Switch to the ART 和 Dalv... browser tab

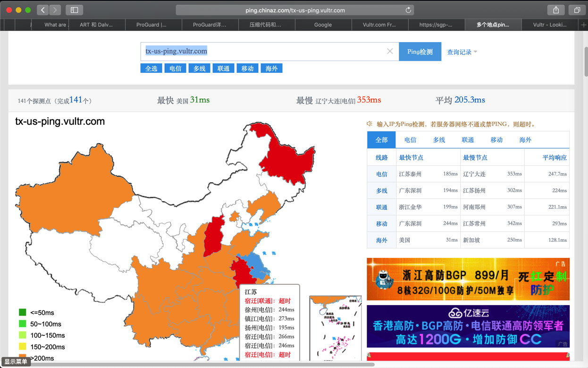[x=96, y=25]
